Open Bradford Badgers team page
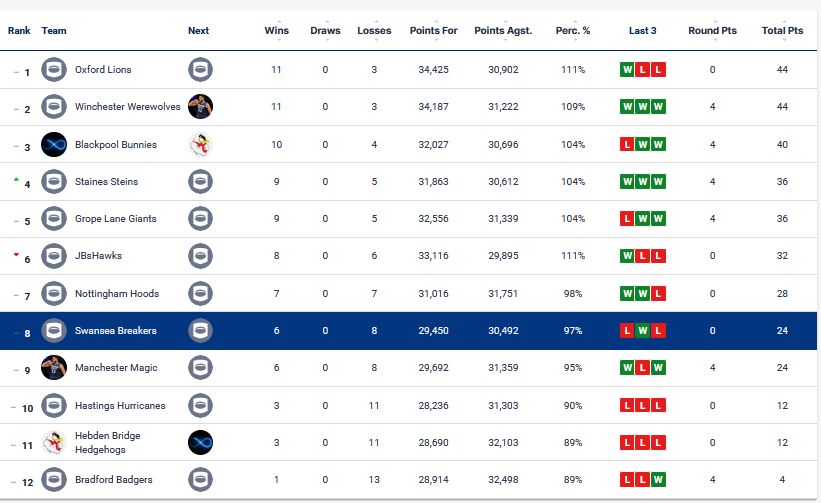This screenshot has width=821, height=503. point(114,479)
